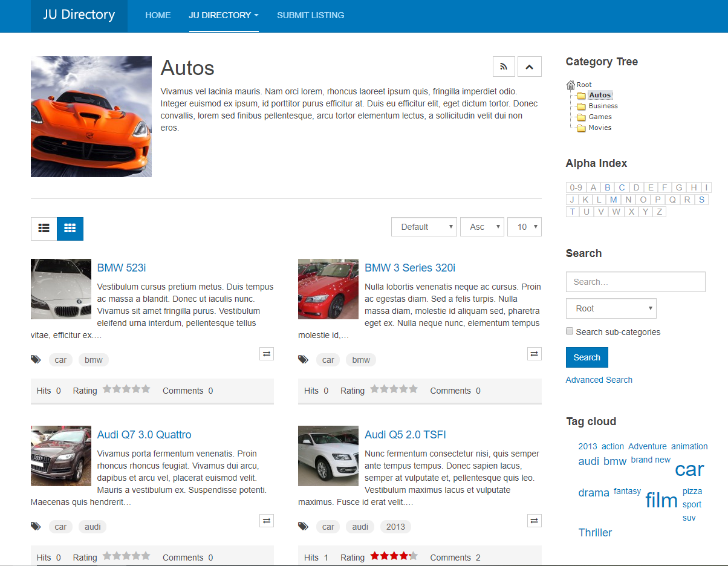Click the tag icon beside Audi Q7 tags
This screenshot has width=728, height=566.
pos(36,526)
